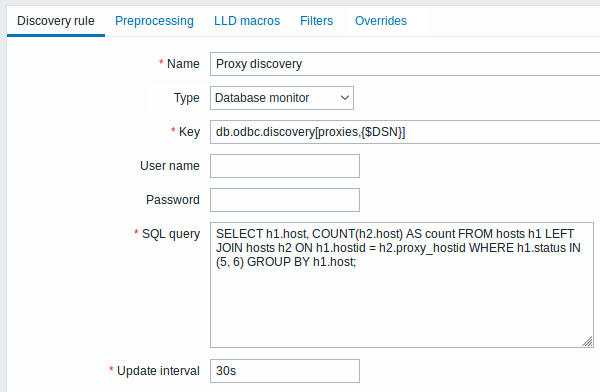600x392 pixels.
Task: Click the SQL query textarea resize handle
Action: [x=587, y=341]
